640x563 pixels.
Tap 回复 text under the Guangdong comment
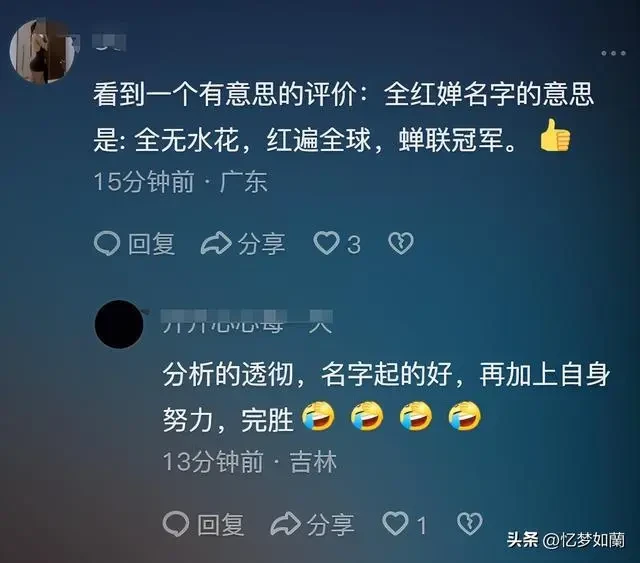pyautogui.click(x=151, y=244)
